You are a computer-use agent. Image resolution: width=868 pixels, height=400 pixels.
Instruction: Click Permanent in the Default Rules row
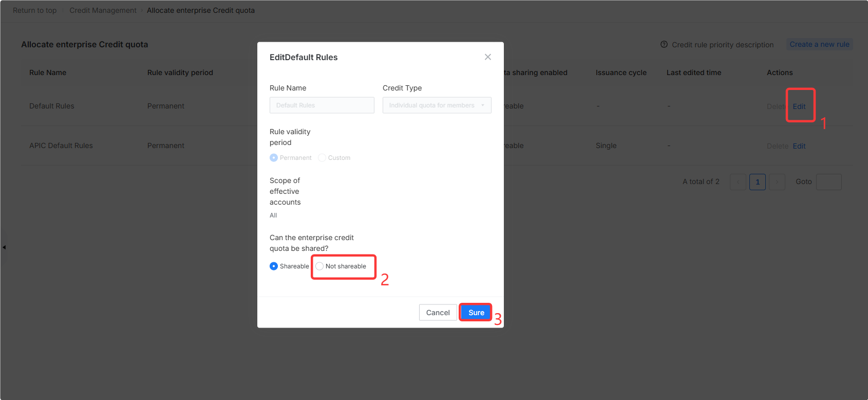[x=166, y=106]
